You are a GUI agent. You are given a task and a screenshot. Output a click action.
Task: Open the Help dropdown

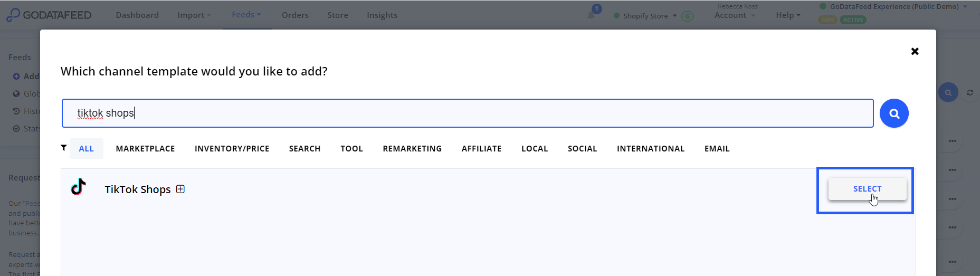coord(788,15)
